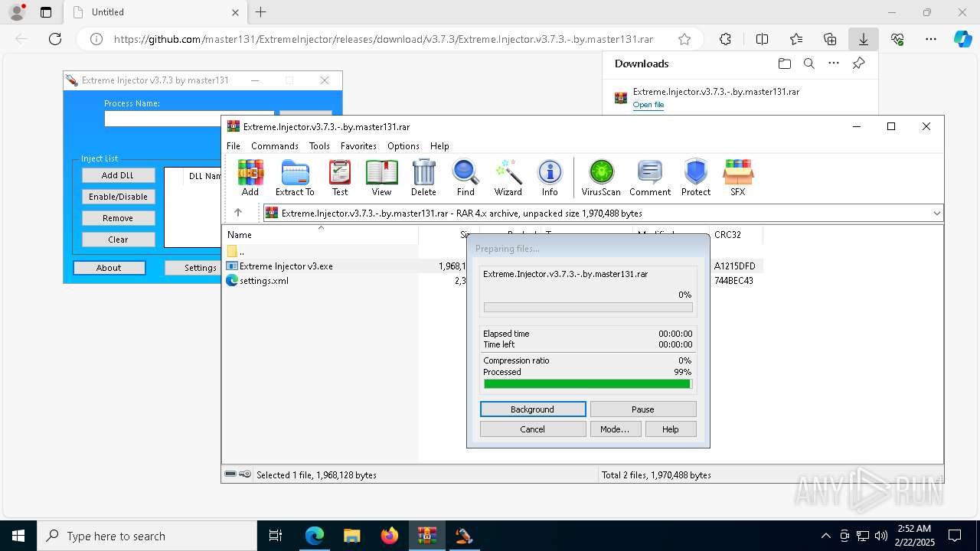980x551 pixels.
Task: Click Help in the Preparing files dialog
Action: click(x=671, y=429)
